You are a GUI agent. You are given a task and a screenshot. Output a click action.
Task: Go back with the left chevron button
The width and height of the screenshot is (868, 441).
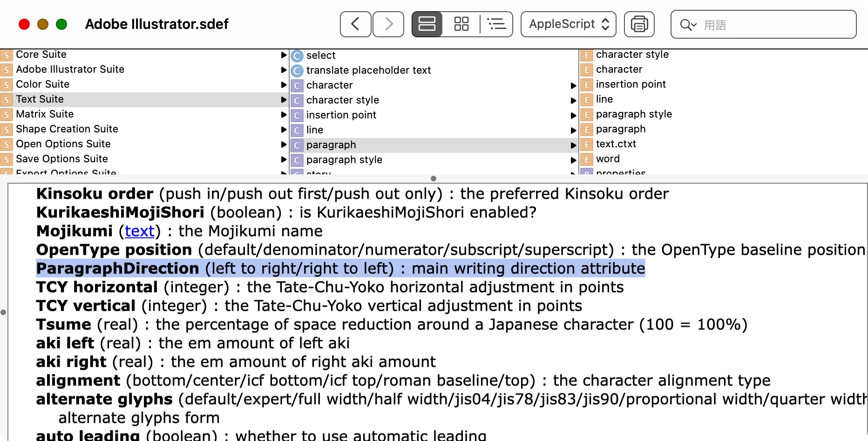point(355,24)
